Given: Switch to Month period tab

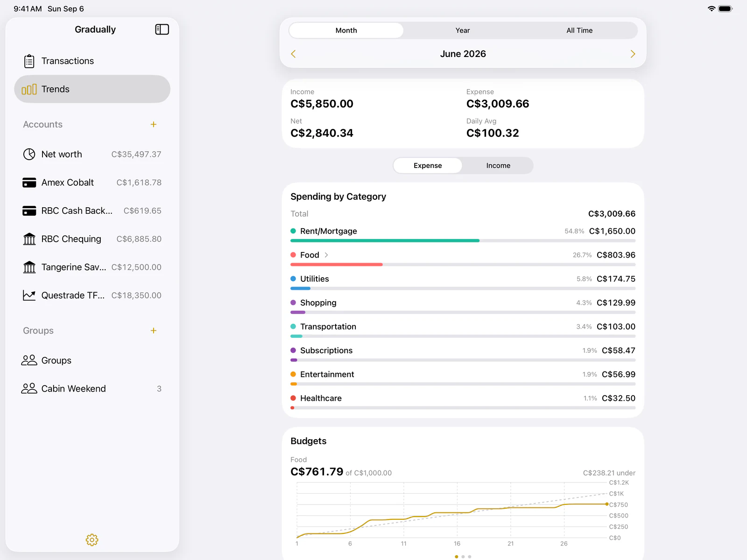Looking at the screenshot, I should tap(346, 30).
